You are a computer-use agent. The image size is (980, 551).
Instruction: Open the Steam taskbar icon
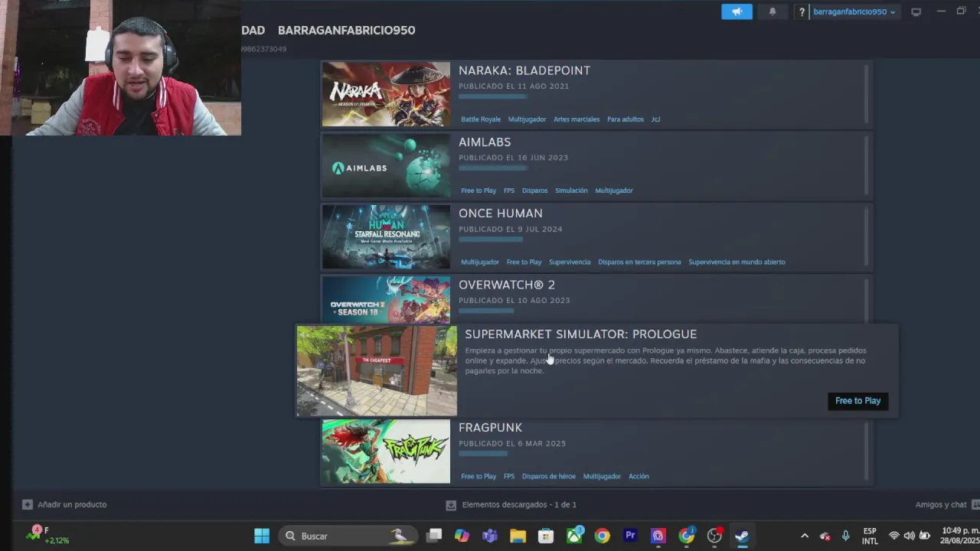[x=742, y=536]
